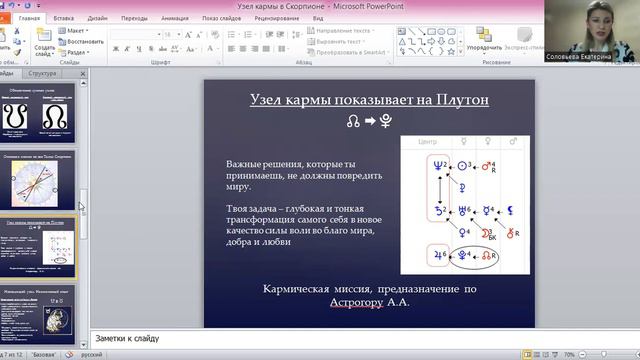The image size is (640, 360).
Task: Click the Copy icon in clipboard group
Action: (x=17, y=42)
